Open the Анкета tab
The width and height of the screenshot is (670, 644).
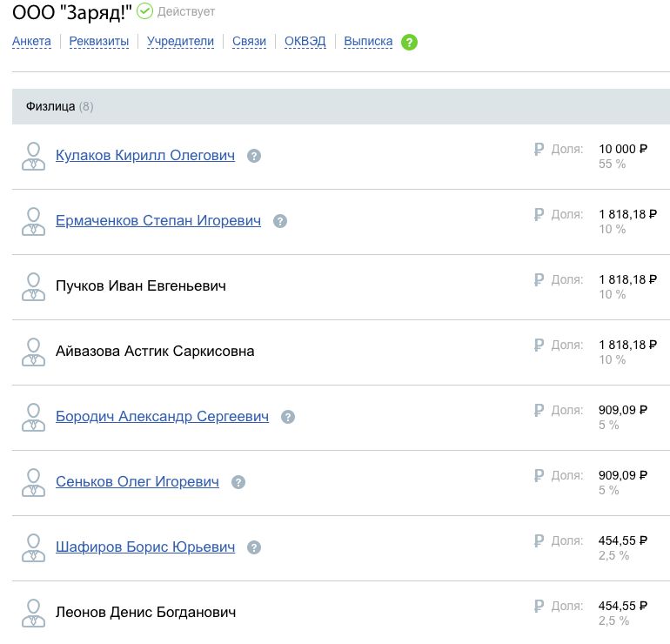(31, 41)
